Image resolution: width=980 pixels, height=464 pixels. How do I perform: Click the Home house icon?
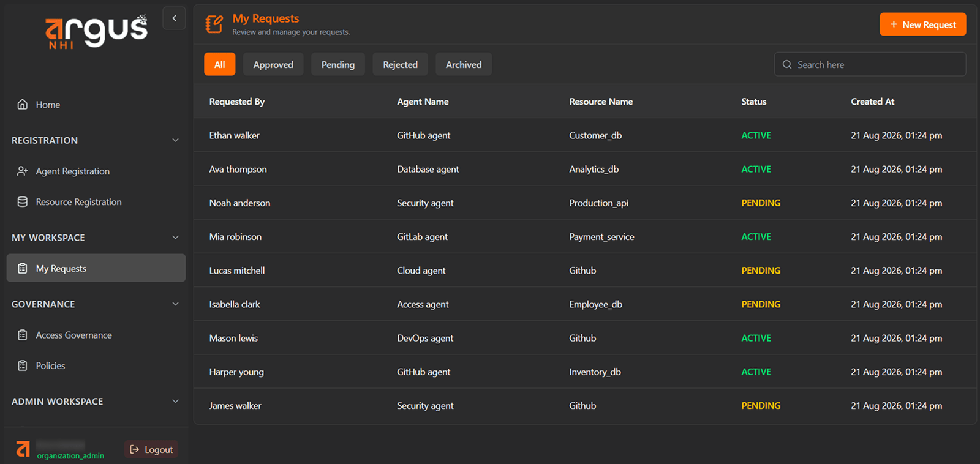coord(23,105)
